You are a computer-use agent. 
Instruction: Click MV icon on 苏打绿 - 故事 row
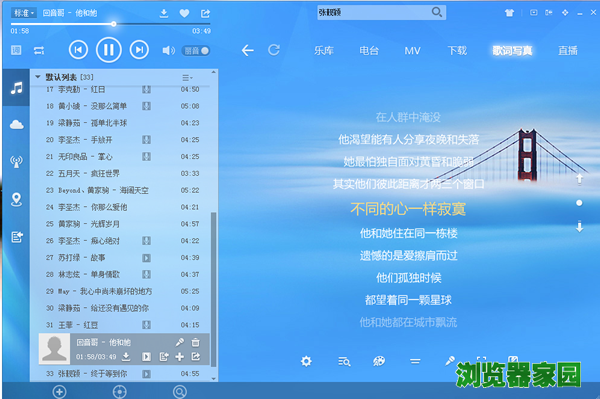pos(146,258)
